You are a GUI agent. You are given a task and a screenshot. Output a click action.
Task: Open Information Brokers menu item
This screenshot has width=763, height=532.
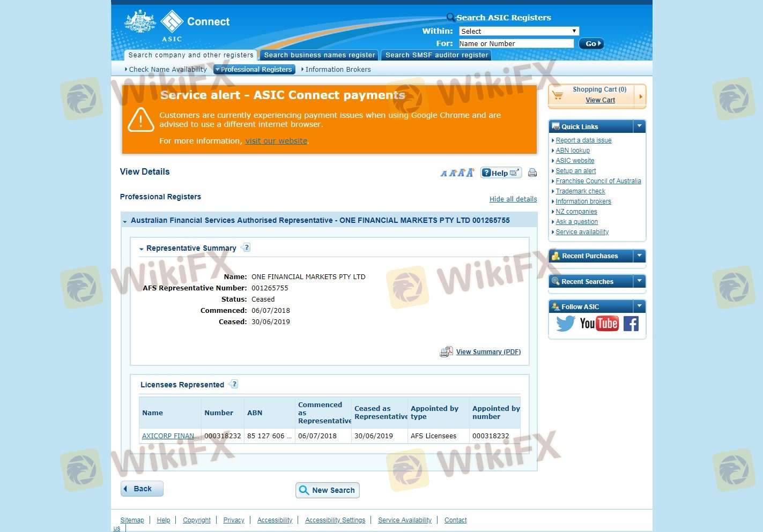pos(338,69)
